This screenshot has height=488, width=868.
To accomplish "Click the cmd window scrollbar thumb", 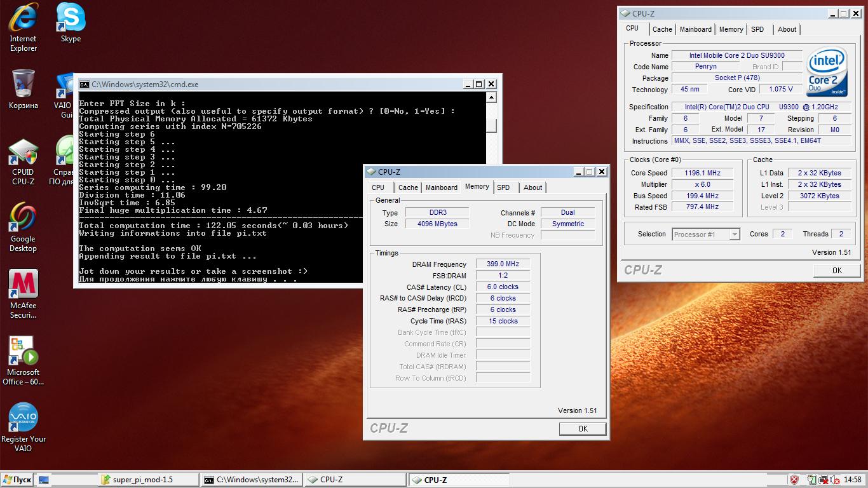I will coord(491,125).
